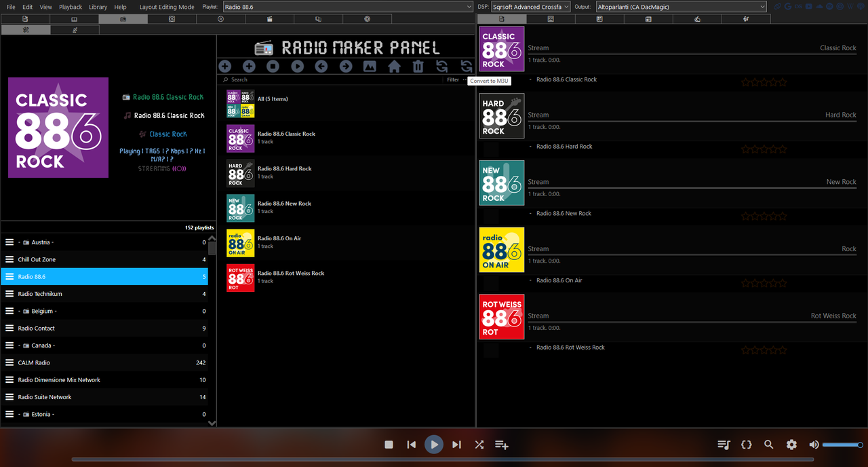Open the Help menu
Screen dimensions: 868x467
(x=120, y=7)
